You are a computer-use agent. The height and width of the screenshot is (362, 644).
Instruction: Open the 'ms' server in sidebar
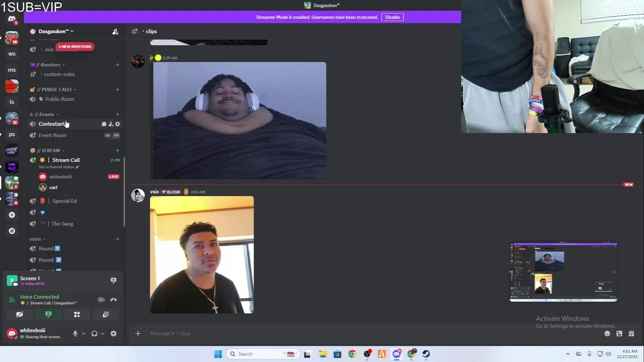pyautogui.click(x=12, y=70)
